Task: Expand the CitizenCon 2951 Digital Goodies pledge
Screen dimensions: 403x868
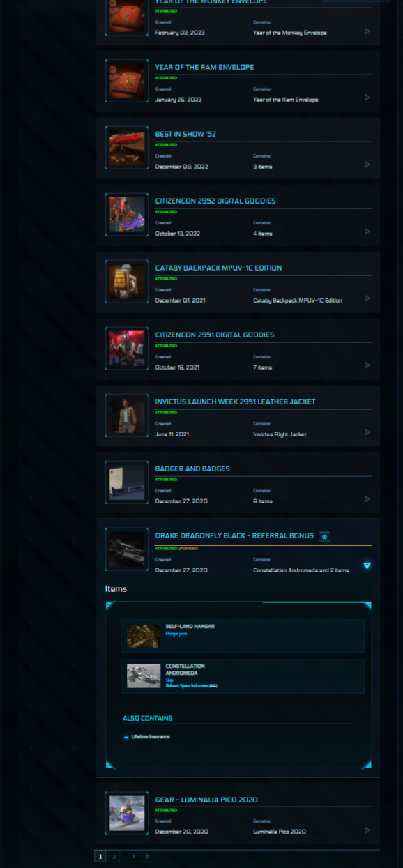Action: pos(367,365)
